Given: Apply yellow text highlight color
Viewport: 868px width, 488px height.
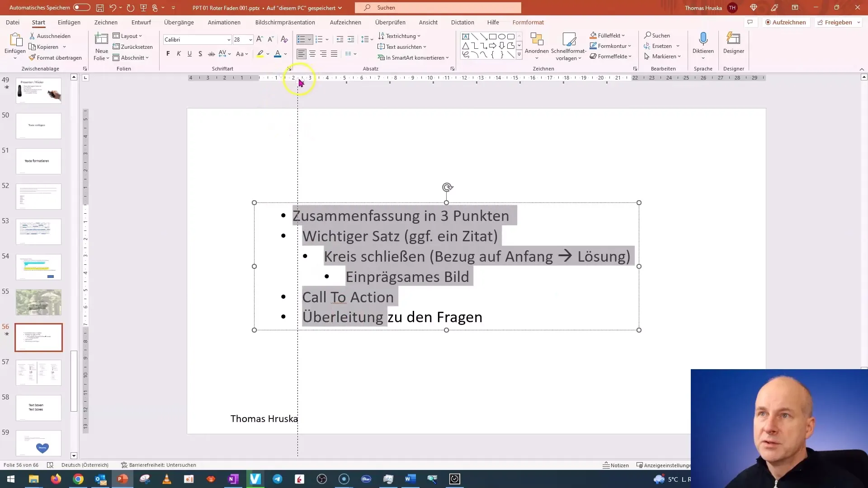Looking at the screenshot, I should pos(260,54).
